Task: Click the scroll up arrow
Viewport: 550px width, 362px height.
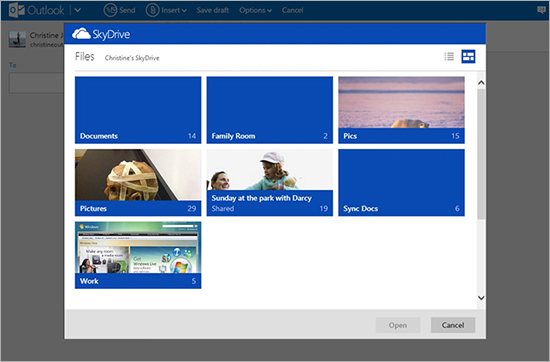Action: (x=481, y=83)
